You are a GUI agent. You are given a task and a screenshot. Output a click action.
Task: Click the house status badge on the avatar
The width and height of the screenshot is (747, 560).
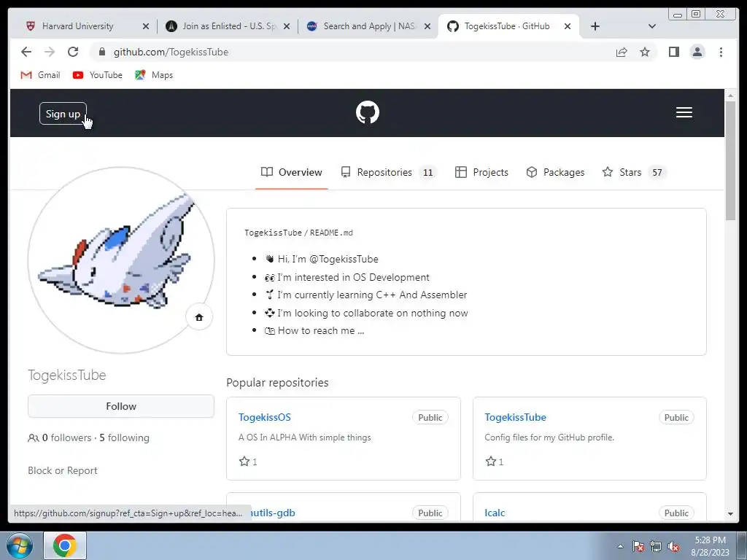click(x=199, y=317)
